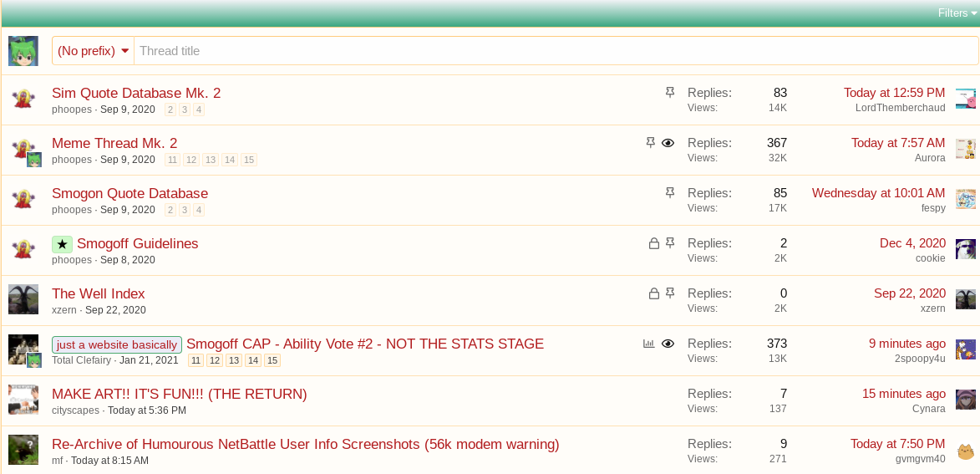Click Total Clefairy avatar on Smogoff CAP row
The image size is (980, 474).
[23, 349]
